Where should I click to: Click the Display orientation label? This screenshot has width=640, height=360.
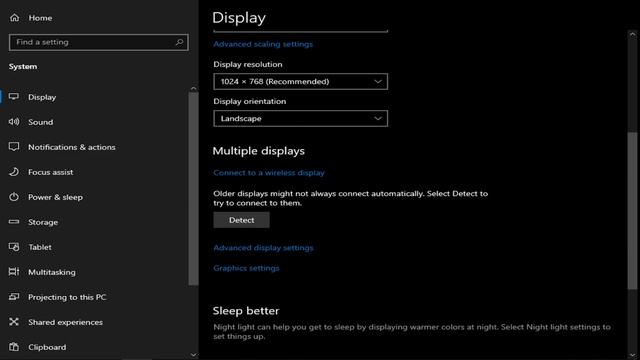coord(249,101)
